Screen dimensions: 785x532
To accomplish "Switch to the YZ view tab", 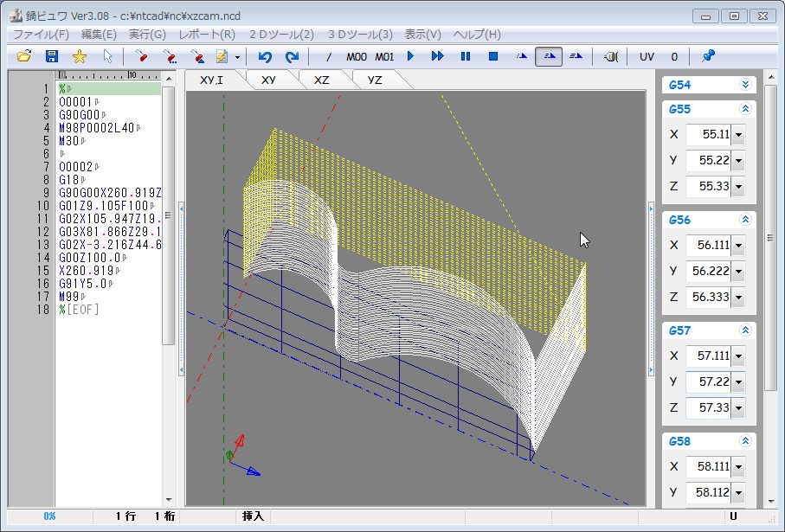I will coord(375,80).
